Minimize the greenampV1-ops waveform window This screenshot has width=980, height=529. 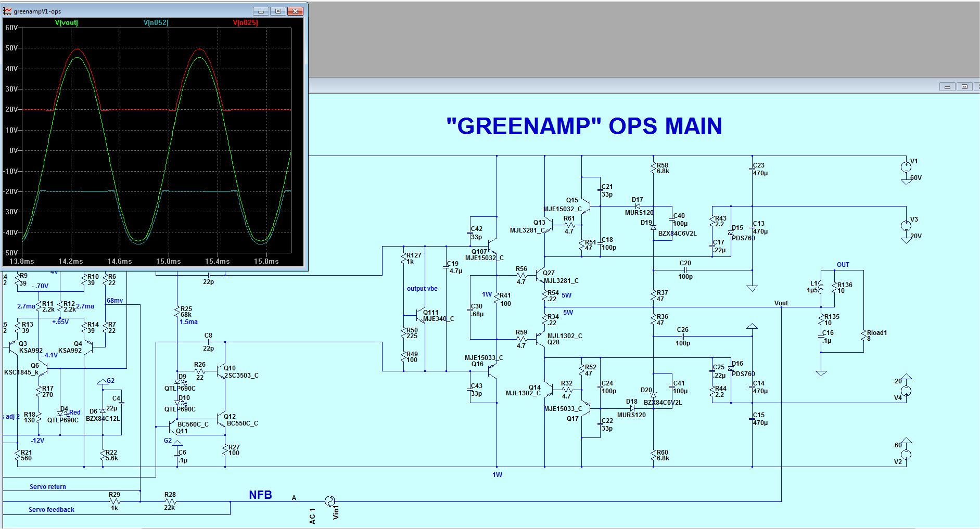pos(261,11)
